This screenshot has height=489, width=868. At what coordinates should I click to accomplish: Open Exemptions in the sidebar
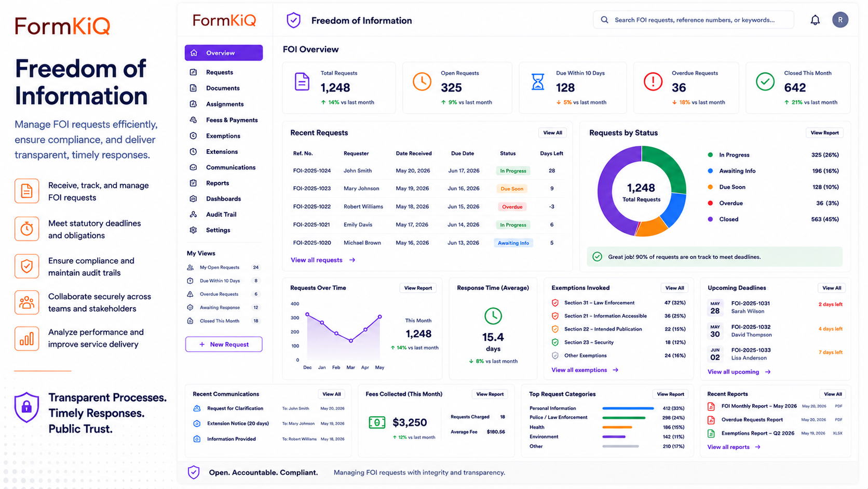(224, 136)
